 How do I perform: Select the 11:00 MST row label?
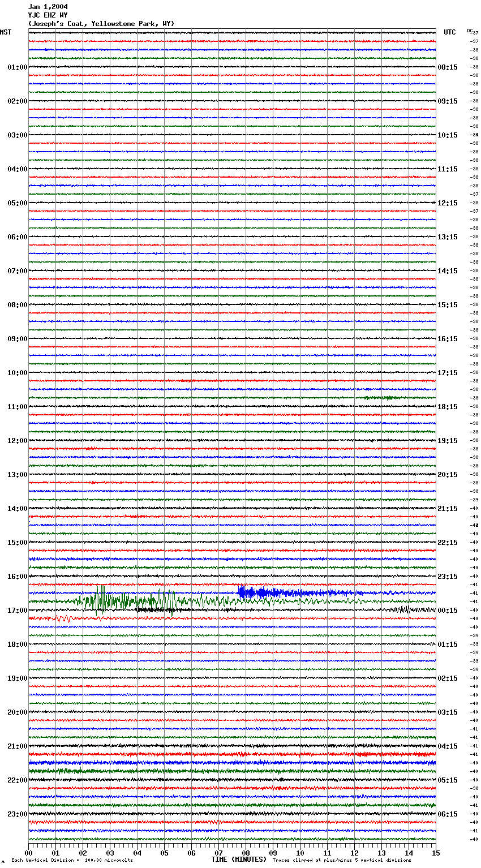click(18, 407)
